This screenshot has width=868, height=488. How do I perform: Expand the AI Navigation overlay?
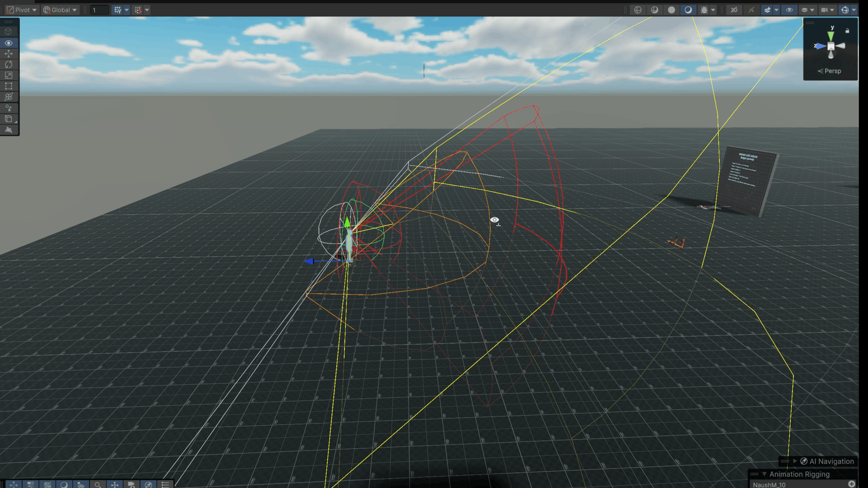(x=795, y=461)
